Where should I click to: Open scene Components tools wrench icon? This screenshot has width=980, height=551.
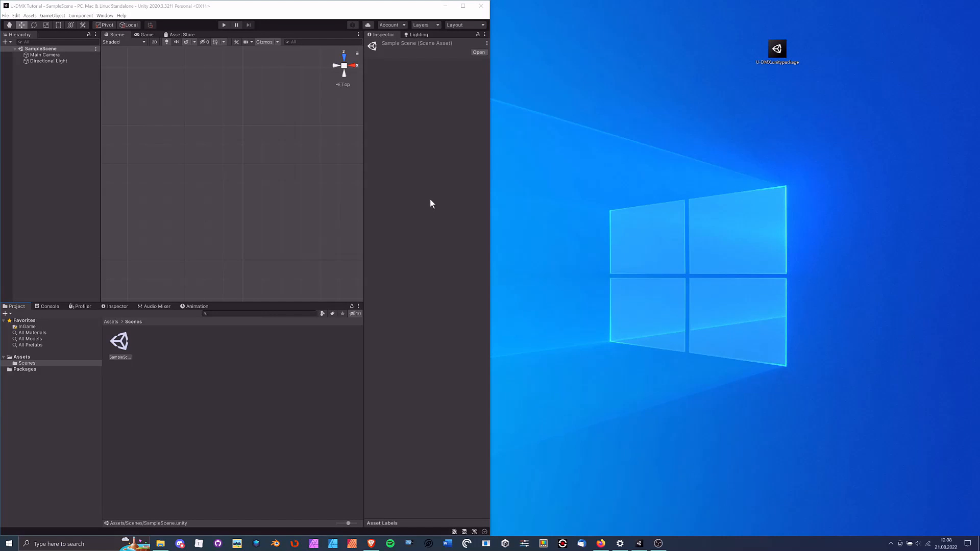(x=236, y=42)
